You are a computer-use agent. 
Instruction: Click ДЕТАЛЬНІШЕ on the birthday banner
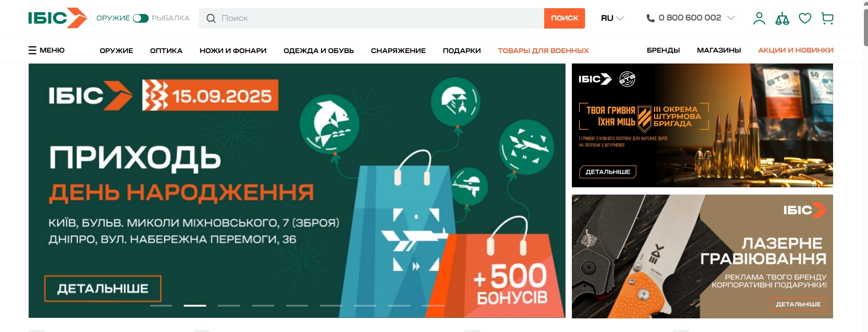(103, 288)
